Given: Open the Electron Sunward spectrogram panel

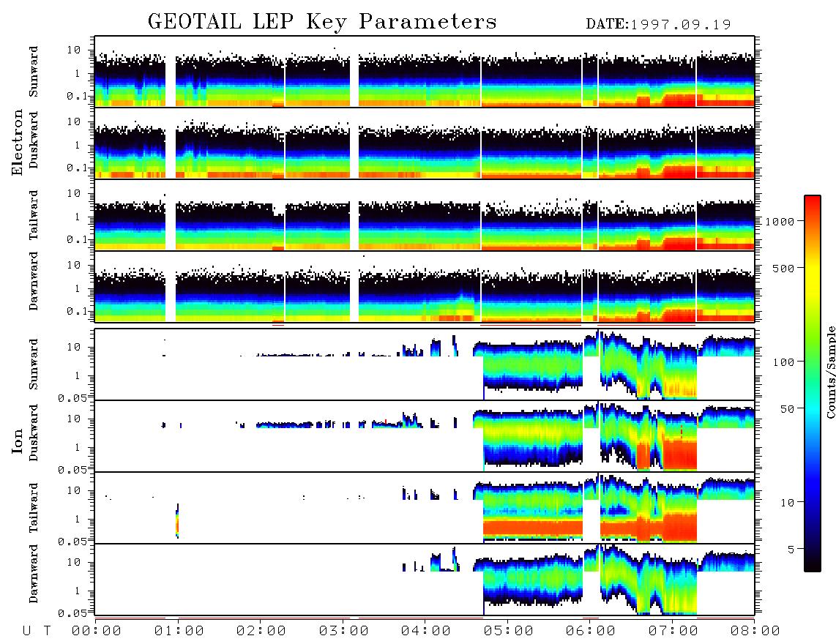Looking at the screenshot, I should tap(425, 72).
